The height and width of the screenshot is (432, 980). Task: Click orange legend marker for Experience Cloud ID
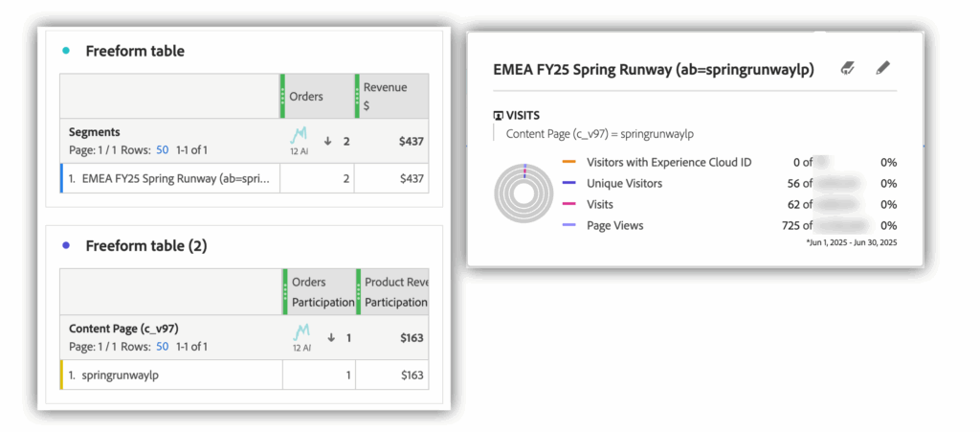point(568,163)
